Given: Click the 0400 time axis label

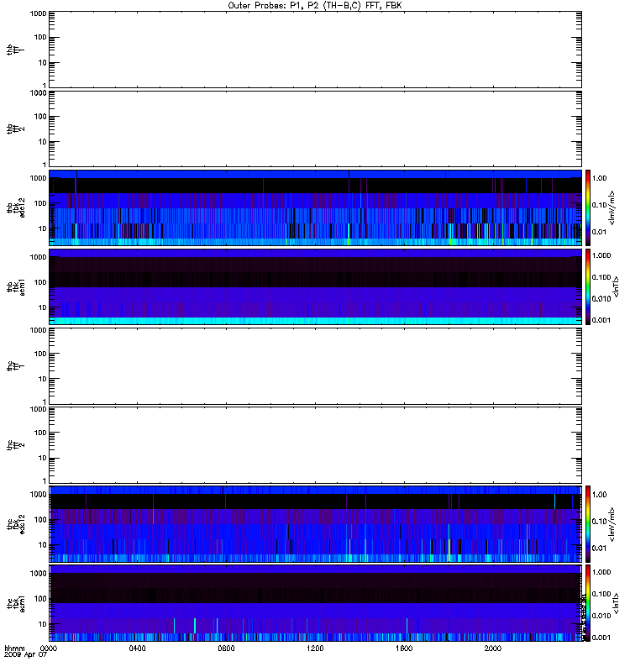Looking at the screenshot, I should 137,648.
